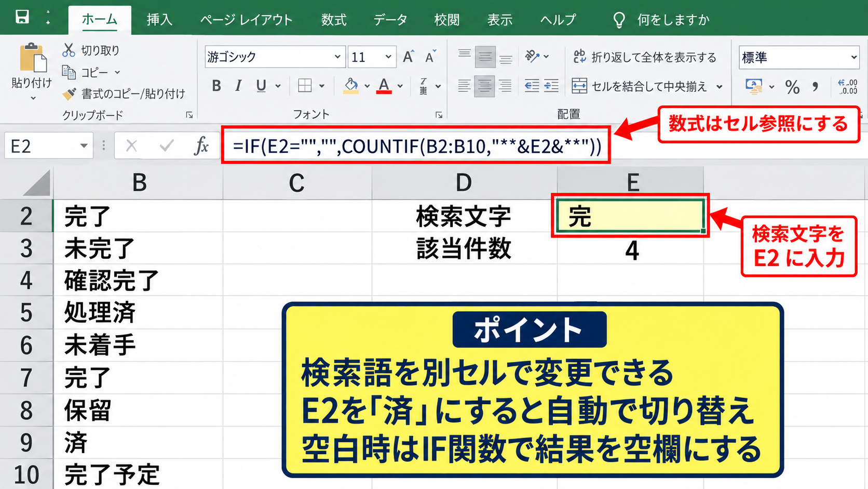This screenshot has width=868, height=489.
Task: Increase font size with the large A icon
Action: 409,57
